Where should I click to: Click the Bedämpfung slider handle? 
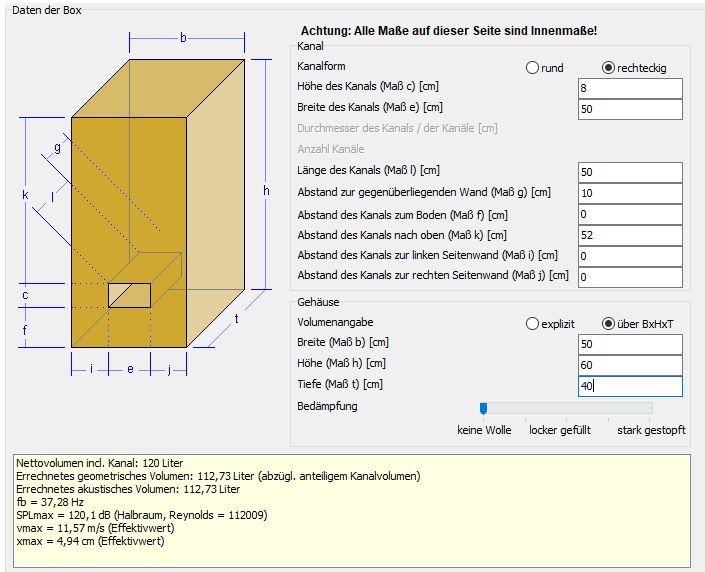tap(483, 408)
